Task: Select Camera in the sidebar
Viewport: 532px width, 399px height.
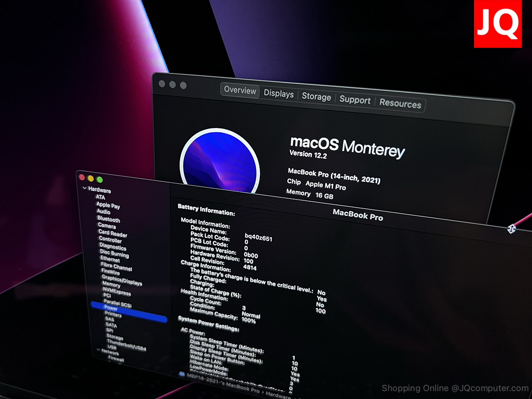Action: (x=107, y=226)
